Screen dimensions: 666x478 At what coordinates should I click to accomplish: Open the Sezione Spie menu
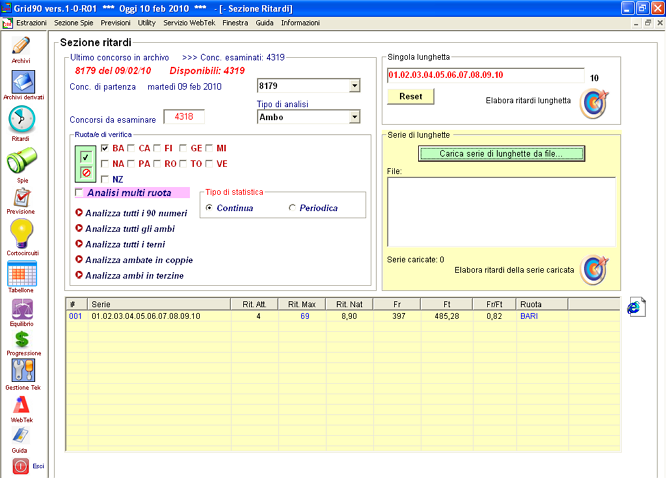point(73,23)
